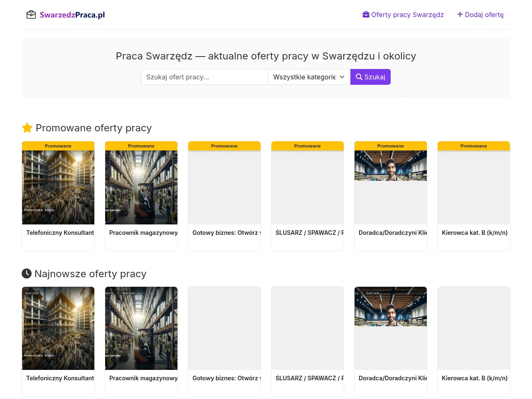Click the Praca Swarzędz aktualne oferty heading
The height and width of the screenshot is (399, 532).
(266, 56)
